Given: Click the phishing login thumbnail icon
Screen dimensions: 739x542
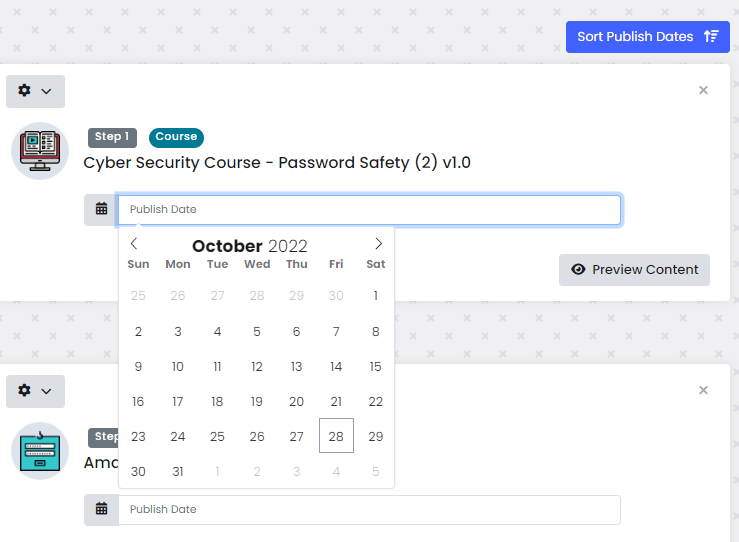Looking at the screenshot, I should coord(40,451).
